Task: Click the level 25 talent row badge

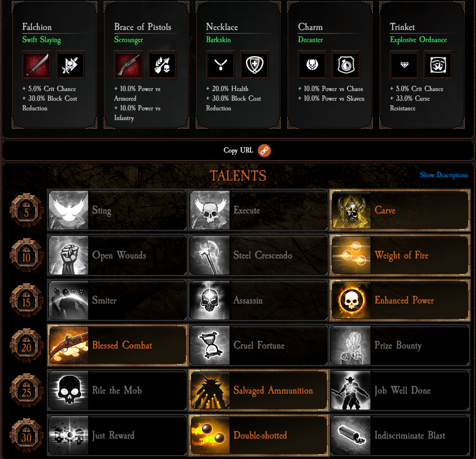Action: (x=27, y=391)
